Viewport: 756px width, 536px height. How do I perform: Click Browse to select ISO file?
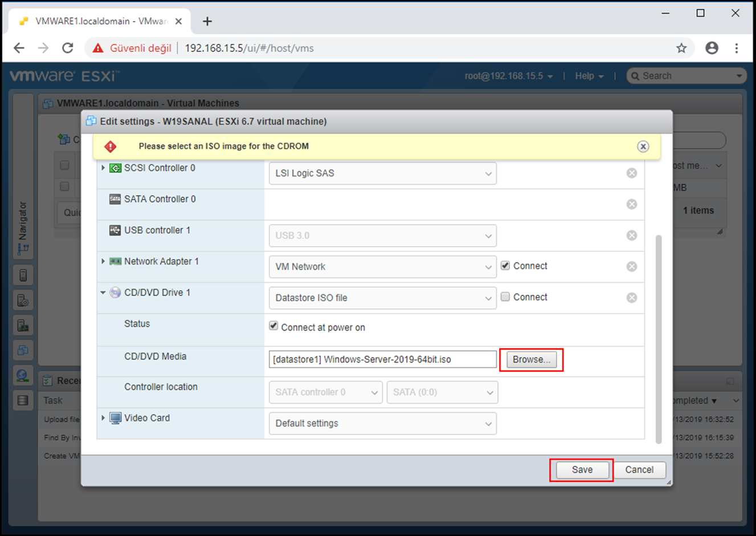pos(532,360)
